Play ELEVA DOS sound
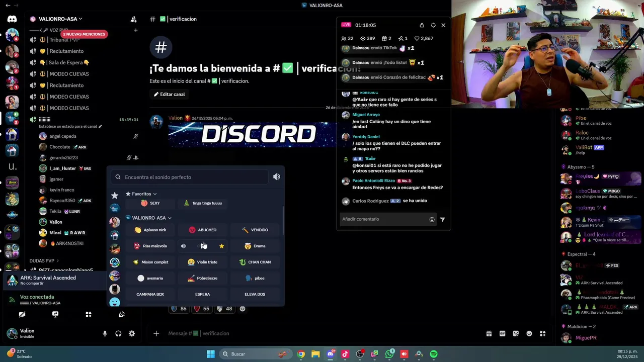The height and width of the screenshot is (362, 644). 255,294
